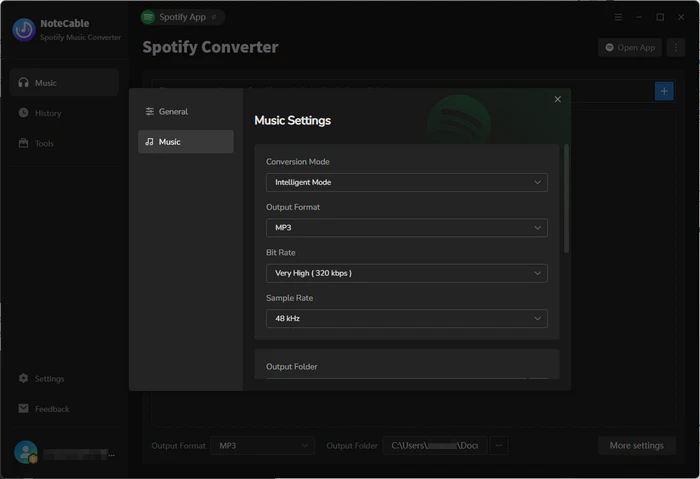Click the toolbox Tools icon
700x479 pixels.
[x=23, y=143]
